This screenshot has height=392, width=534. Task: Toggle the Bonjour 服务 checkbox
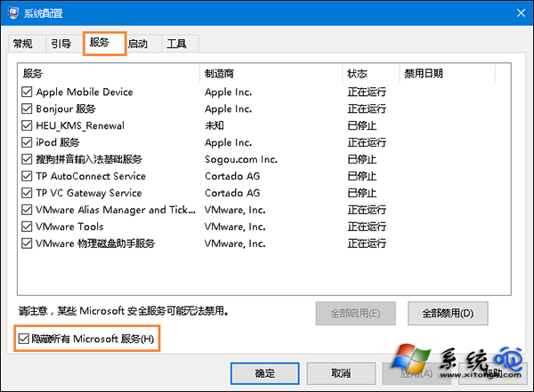tap(27, 108)
